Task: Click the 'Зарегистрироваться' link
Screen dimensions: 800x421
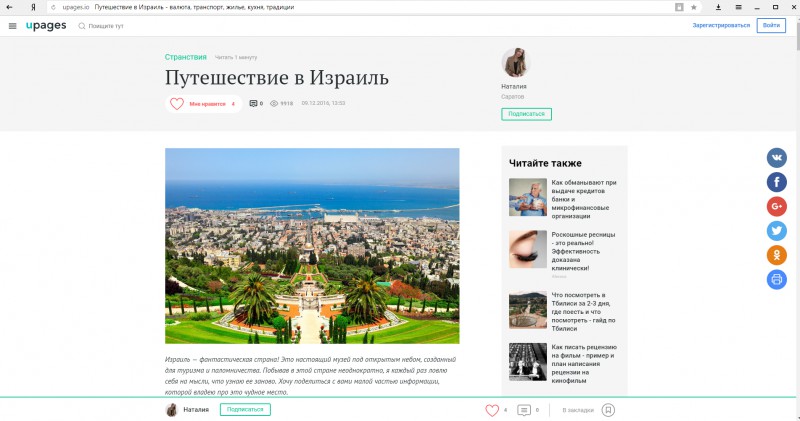Action: 721,25
